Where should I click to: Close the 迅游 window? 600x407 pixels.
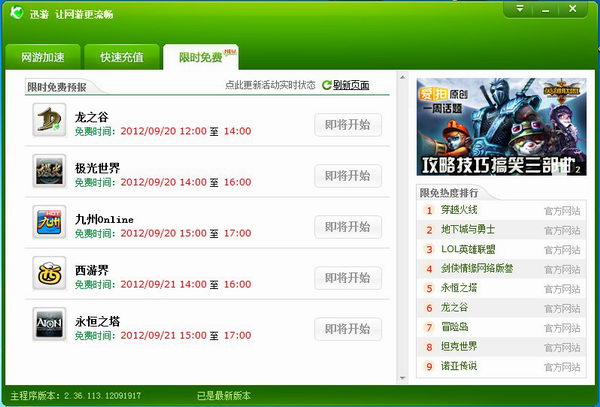pos(572,9)
